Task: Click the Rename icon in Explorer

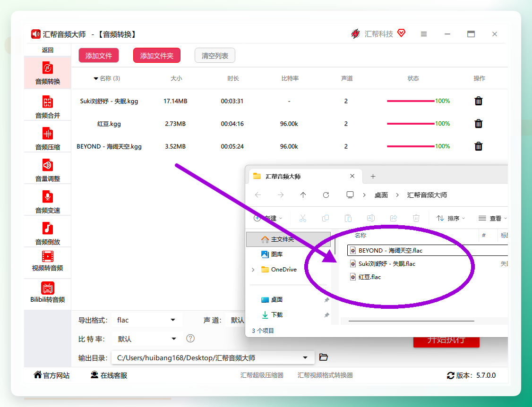Action: click(x=371, y=218)
